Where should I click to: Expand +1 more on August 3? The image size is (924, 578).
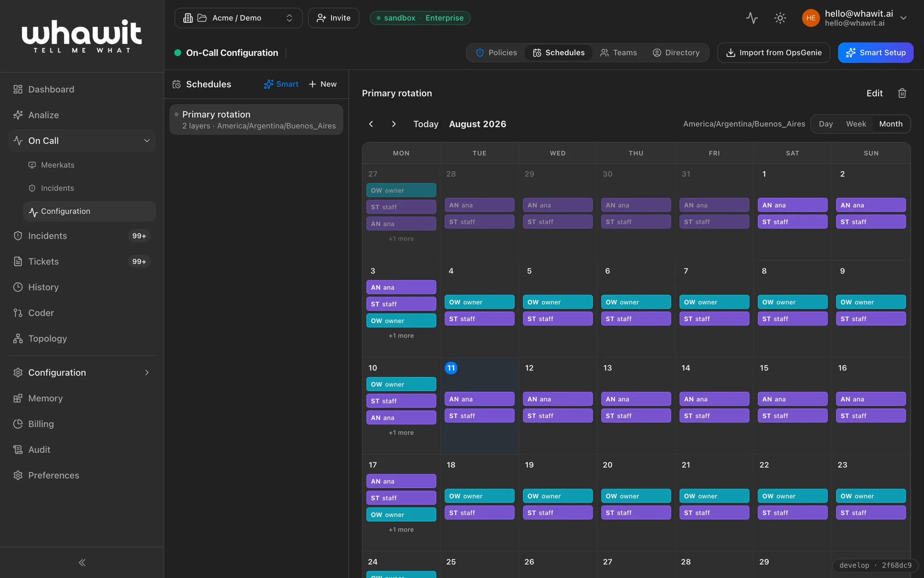coord(401,336)
